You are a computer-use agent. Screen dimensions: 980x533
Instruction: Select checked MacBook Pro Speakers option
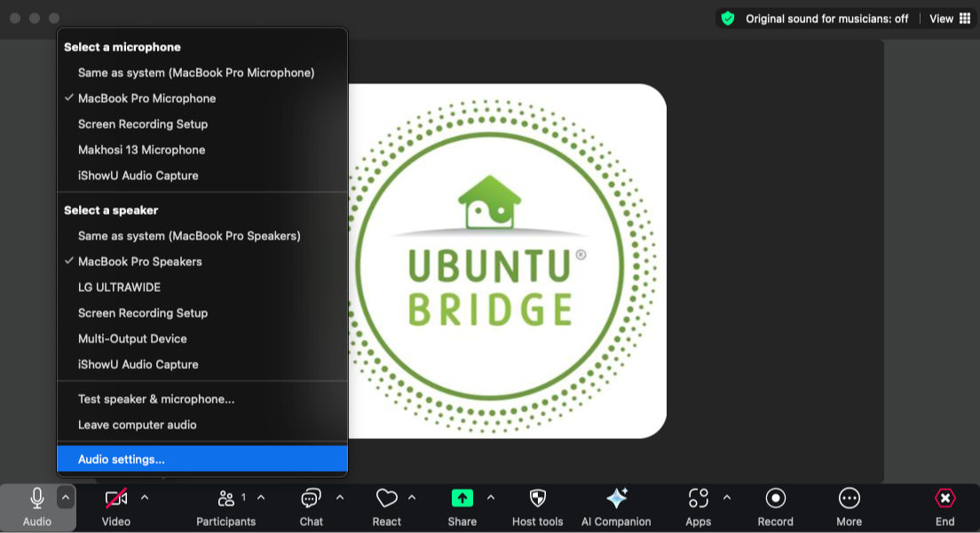[202, 262]
